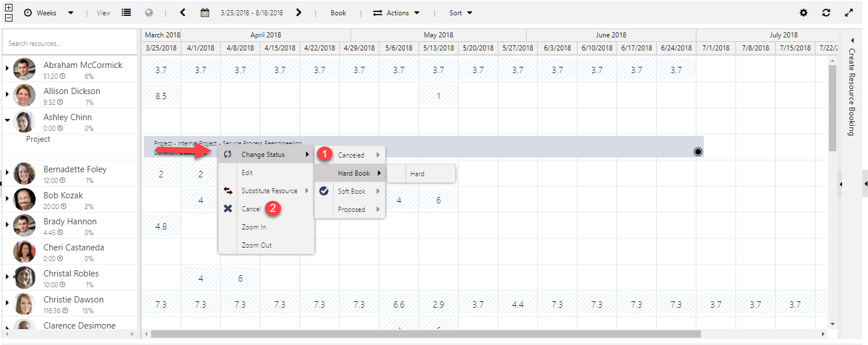Click the collapse all rows minus icon

(8, 18)
